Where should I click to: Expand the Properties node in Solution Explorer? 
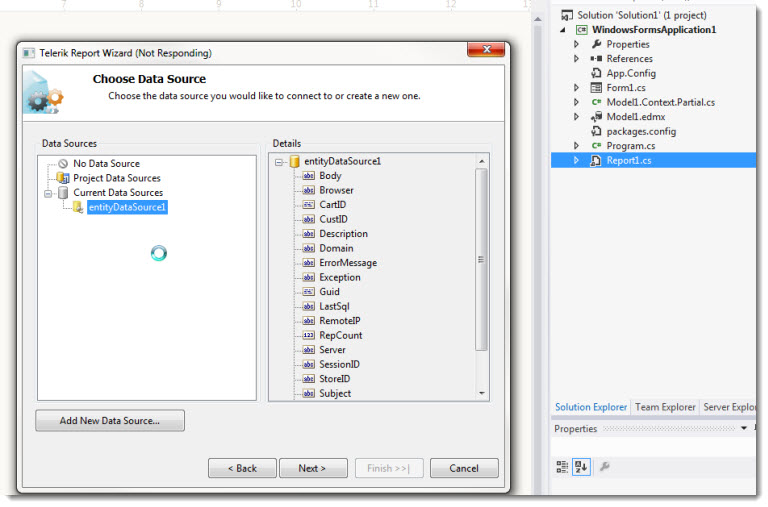(x=576, y=44)
